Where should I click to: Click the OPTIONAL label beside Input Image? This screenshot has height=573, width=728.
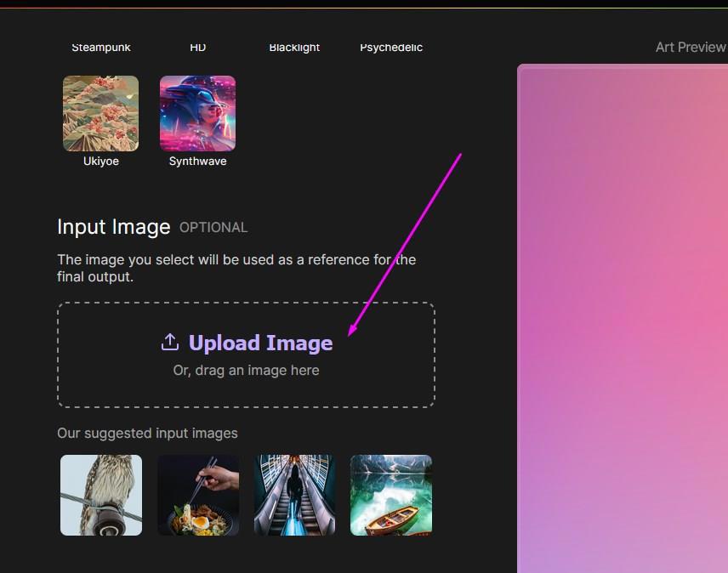tap(213, 228)
